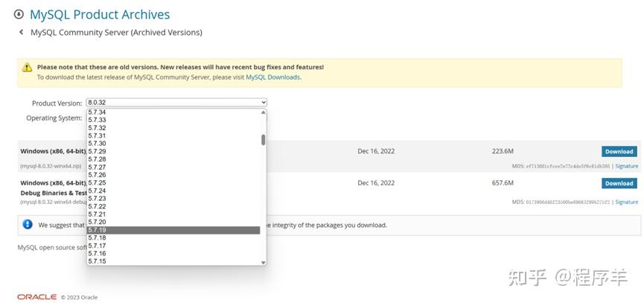Open the Product Version combo box
Image resolution: width=644 pixels, height=303 pixels.
[x=176, y=103]
